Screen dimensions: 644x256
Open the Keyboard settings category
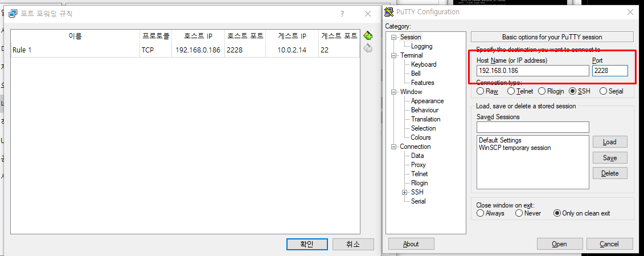pyautogui.click(x=424, y=64)
